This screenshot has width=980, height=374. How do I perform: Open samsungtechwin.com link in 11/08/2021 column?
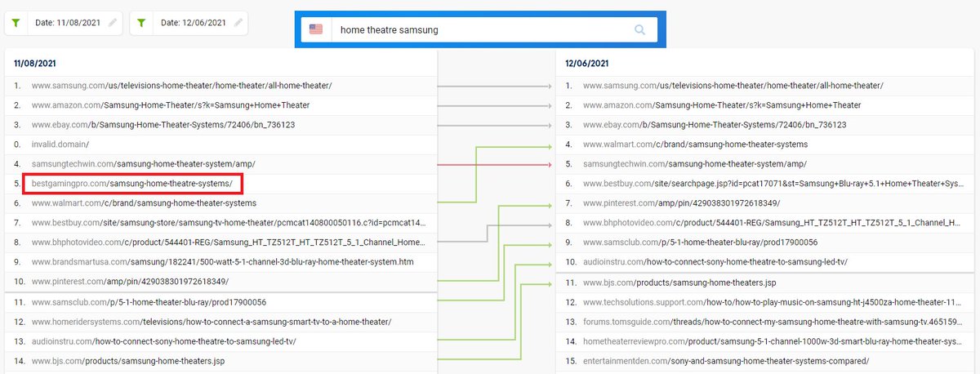(x=145, y=163)
